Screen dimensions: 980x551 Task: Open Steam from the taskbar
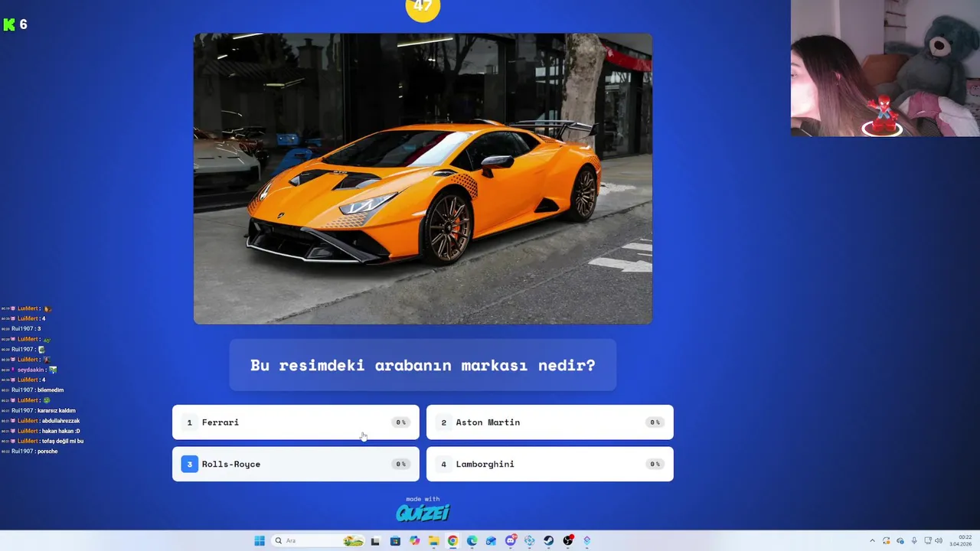click(549, 540)
